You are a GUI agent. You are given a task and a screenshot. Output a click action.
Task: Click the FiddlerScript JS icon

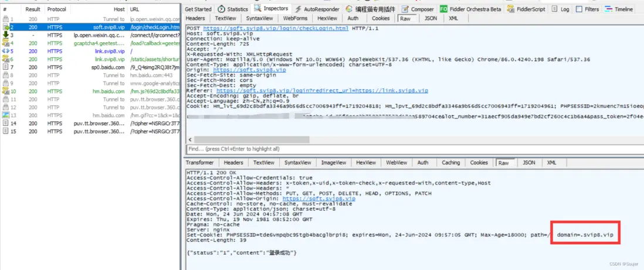[x=511, y=9]
